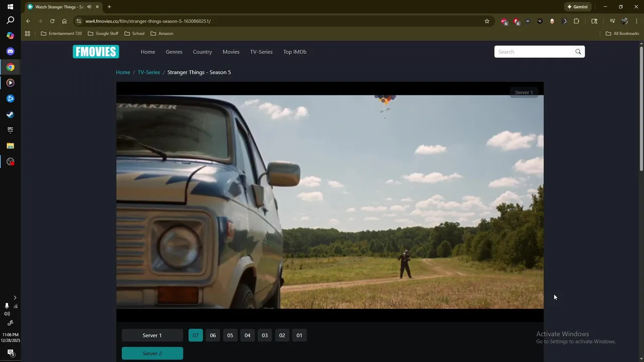The width and height of the screenshot is (644, 362).
Task: View site information icon in address bar
Action: click(78, 21)
